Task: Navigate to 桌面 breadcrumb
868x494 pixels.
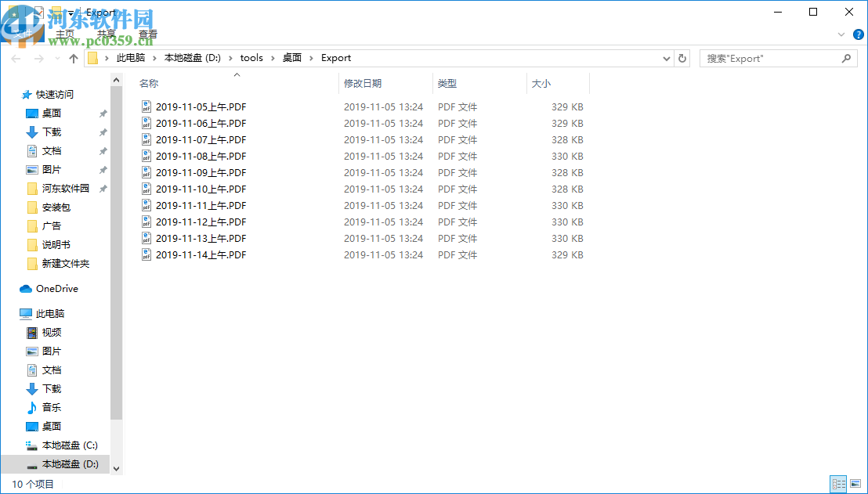Action: point(292,57)
